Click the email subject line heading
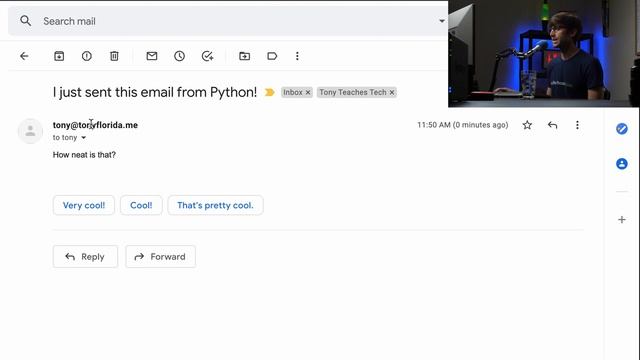This screenshot has height=360, width=640. point(155,92)
